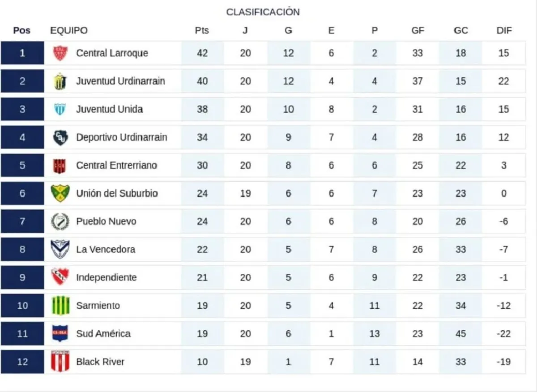Screen dimensions: 537x392
Task: Open the Central Entrerriano team badge
Action: point(60,166)
